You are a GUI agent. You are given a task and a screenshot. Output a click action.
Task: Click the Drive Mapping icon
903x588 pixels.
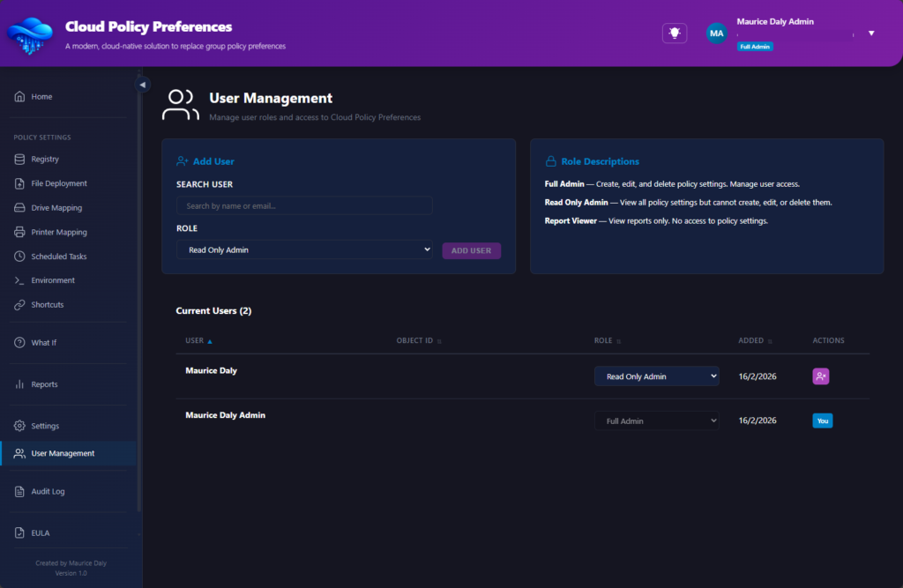coord(19,208)
